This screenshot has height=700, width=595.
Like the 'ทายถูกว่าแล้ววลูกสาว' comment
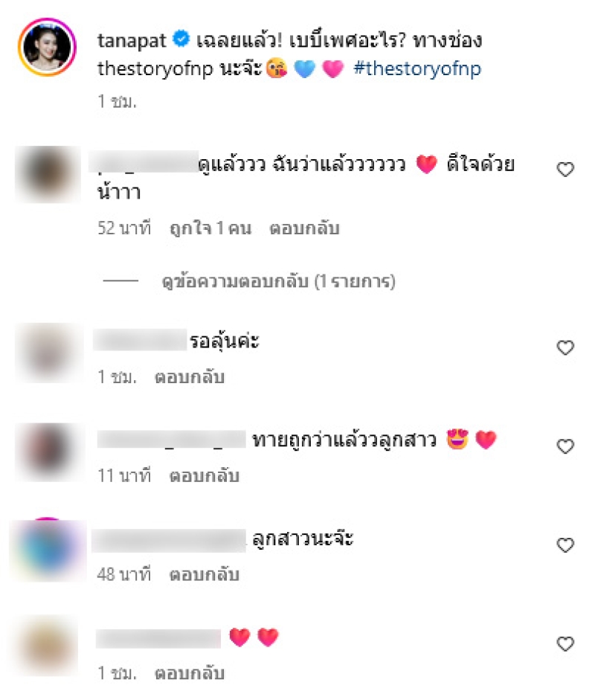(565, 446)
